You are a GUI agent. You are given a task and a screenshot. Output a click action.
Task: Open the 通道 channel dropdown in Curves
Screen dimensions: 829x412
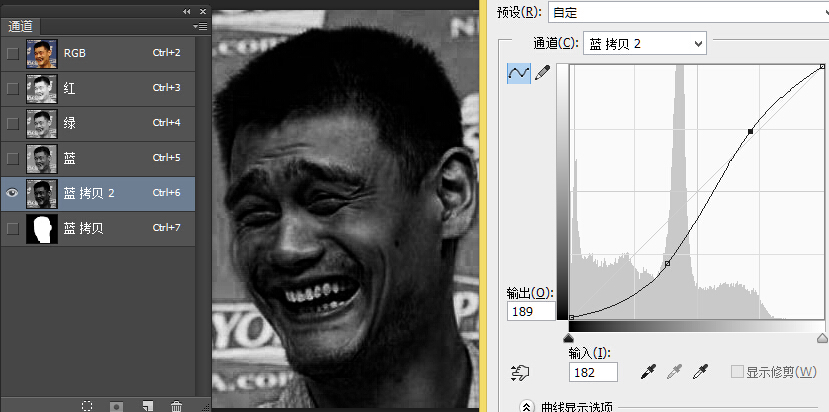tap(644, 43)
